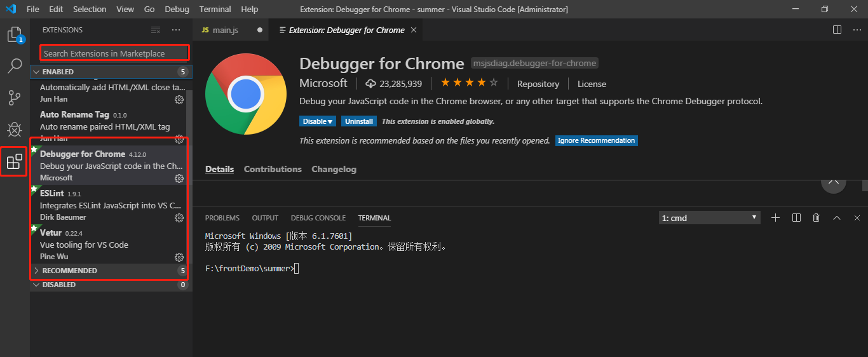Open the Terminal menu
This screenshot has width=868, height=357.
tap(215, 9)
